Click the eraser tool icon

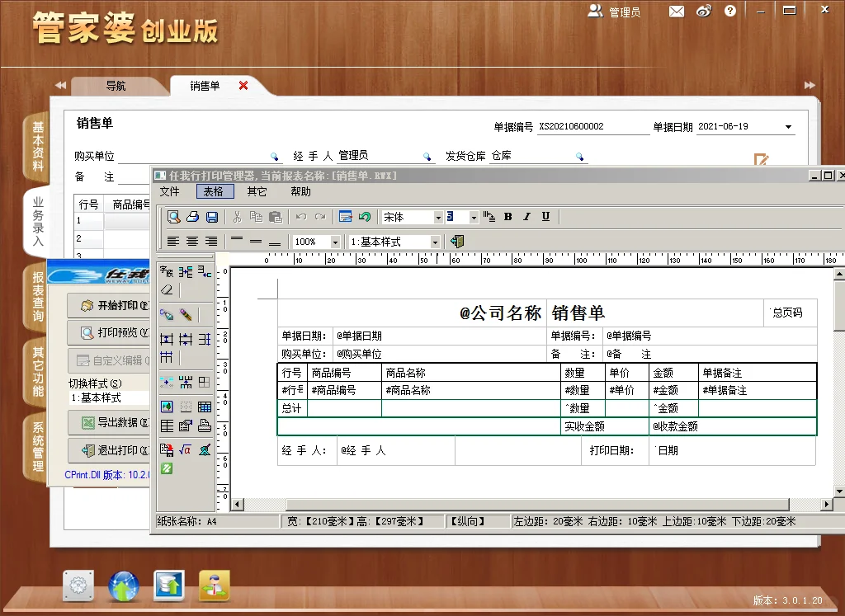[167, 290]
